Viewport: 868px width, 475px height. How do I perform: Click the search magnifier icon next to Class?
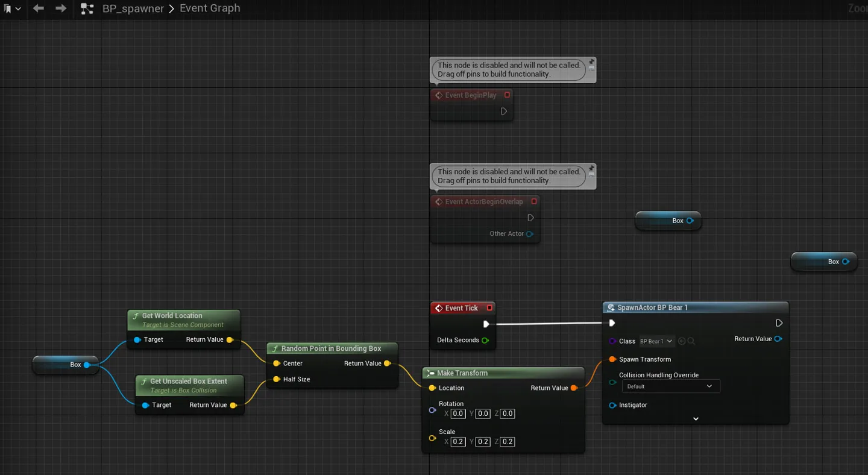coord(691,341)
